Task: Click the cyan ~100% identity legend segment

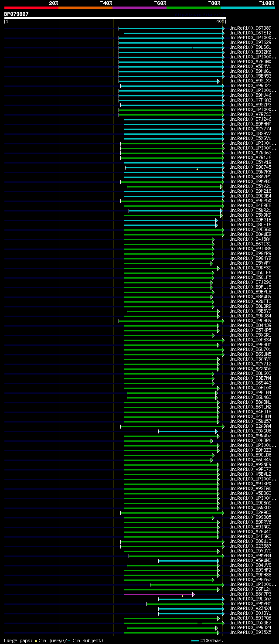Action: tap(248, 8)
